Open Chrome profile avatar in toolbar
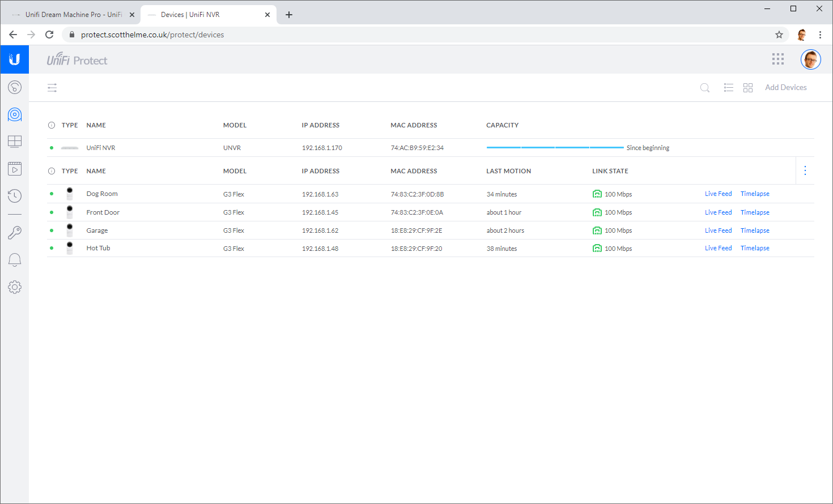 pyautogui.click(x=801, y=35)
